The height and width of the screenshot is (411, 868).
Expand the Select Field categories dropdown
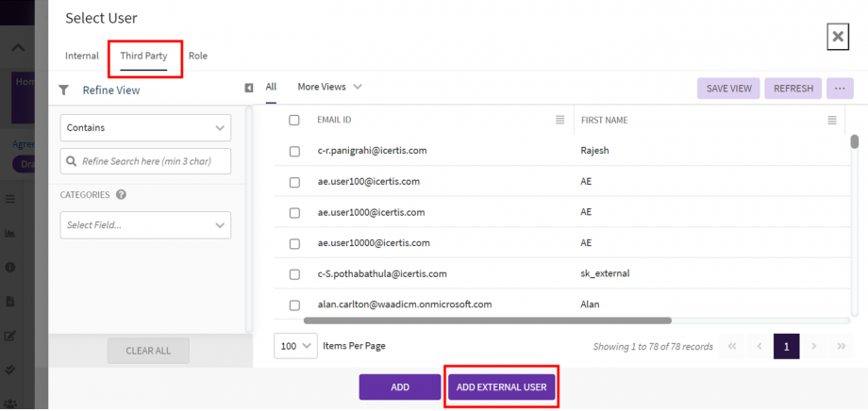[145, 225]
